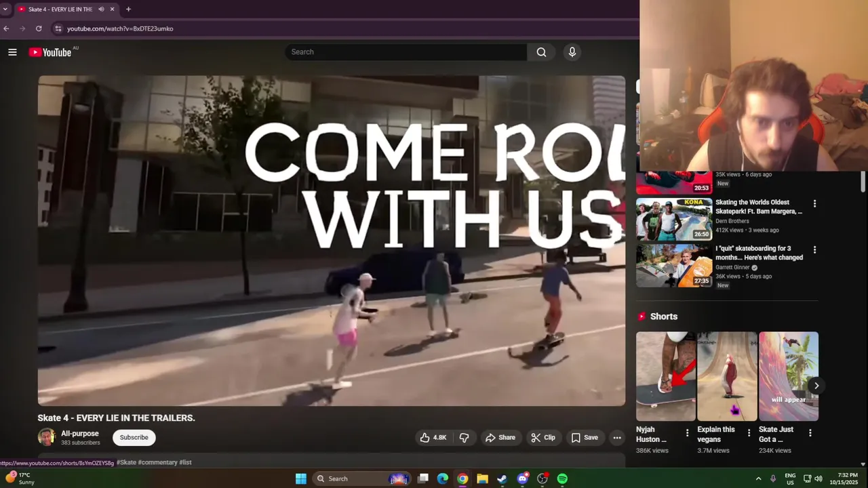The image size is (868, 488).
Task: Click the tray microphone icon
Action: pos(773,479)
